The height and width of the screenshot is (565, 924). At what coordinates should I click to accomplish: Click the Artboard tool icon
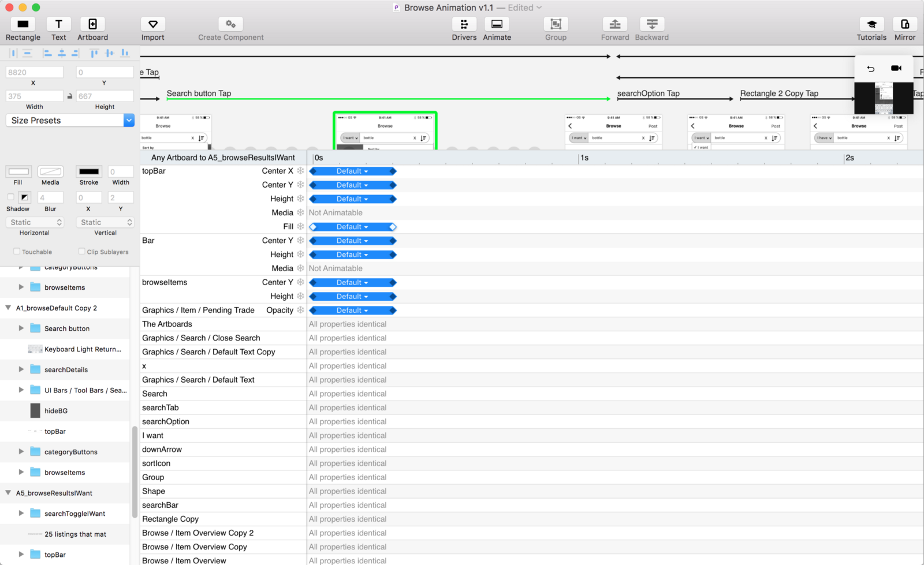point(92,24)
